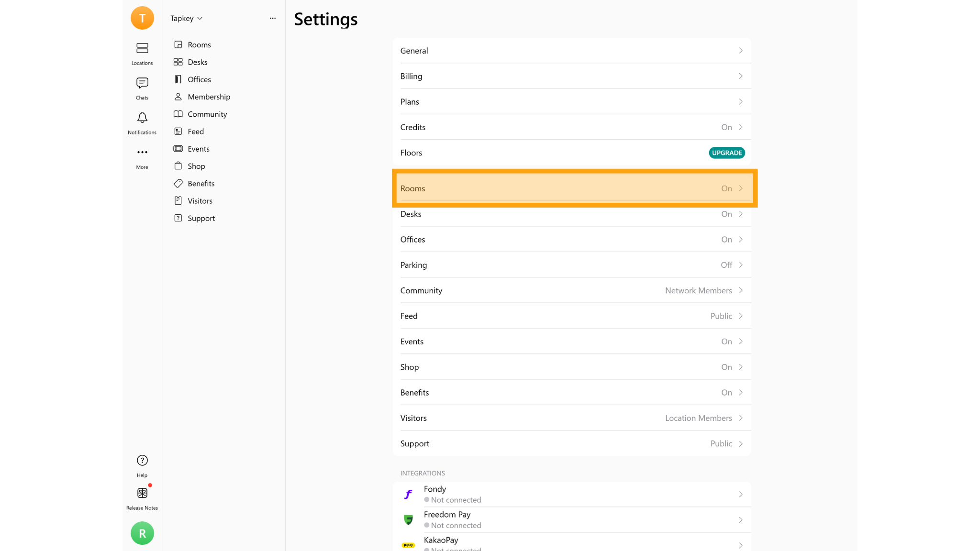980x551 pixels.
Task: Click the Membership person icon in sidebar
Action: pyautogui.click(x=178, y=97)
